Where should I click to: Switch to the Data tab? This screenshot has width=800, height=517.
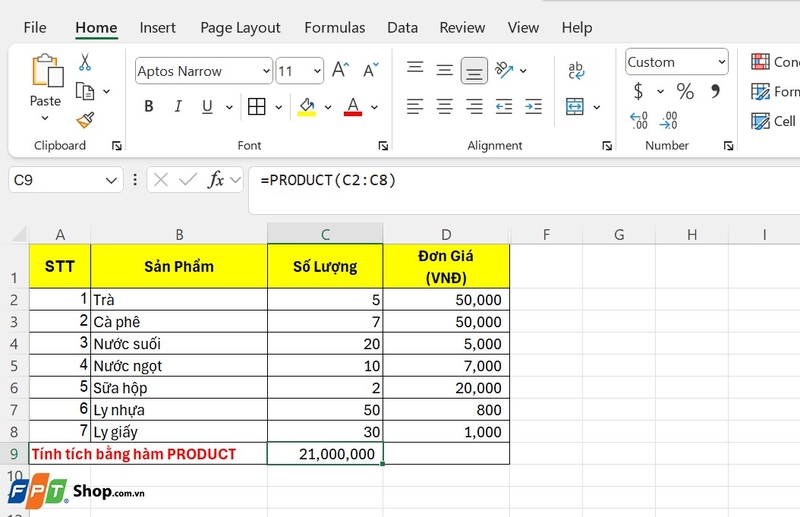coord(402,28)
